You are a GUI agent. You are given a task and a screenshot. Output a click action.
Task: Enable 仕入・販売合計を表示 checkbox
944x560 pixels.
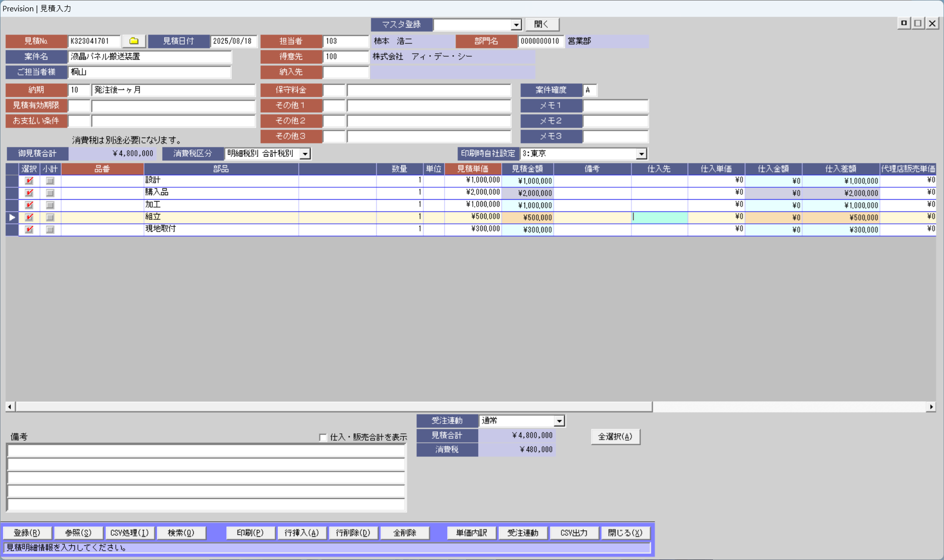coord(323,437)
